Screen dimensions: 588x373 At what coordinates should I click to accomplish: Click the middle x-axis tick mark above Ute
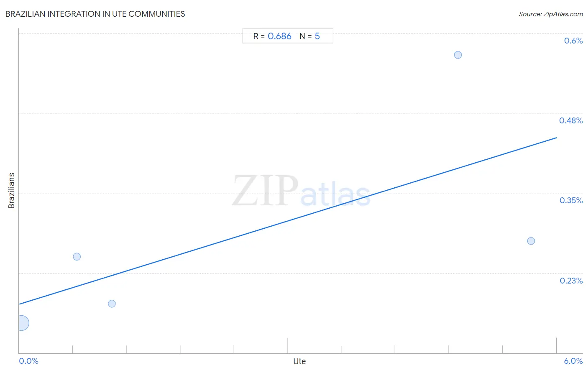288,346
